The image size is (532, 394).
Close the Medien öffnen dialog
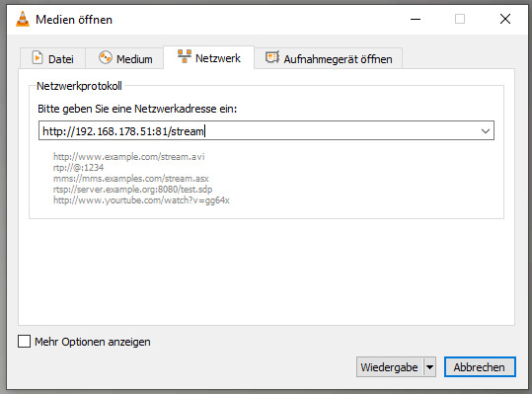(x=505, y=19)
